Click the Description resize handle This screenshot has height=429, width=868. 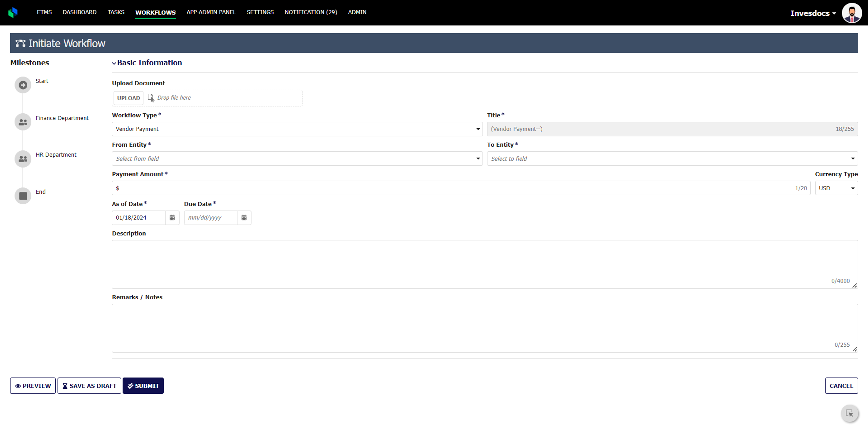(x=854, y=286)
